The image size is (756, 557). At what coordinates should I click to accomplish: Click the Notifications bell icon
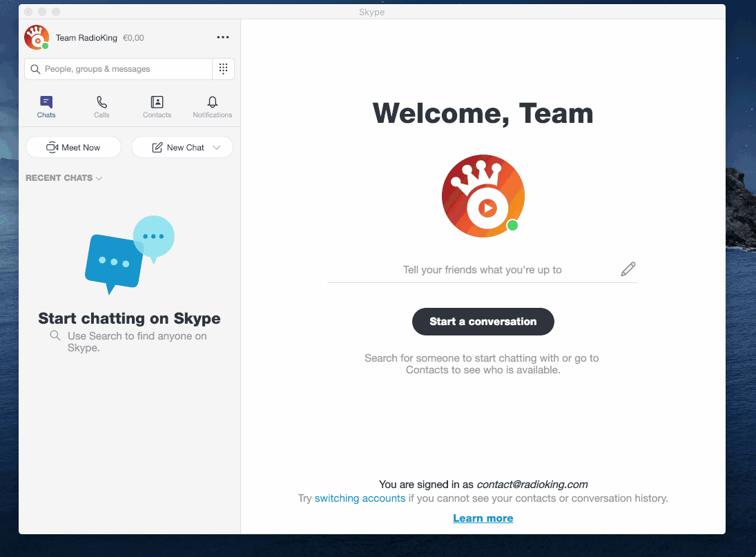click(213, 102)
